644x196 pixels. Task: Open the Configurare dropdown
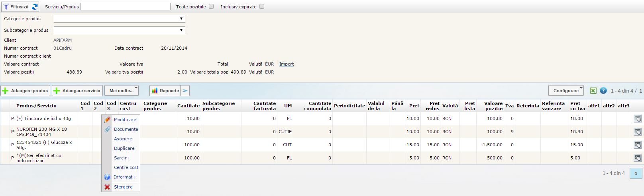pos(566,91)
